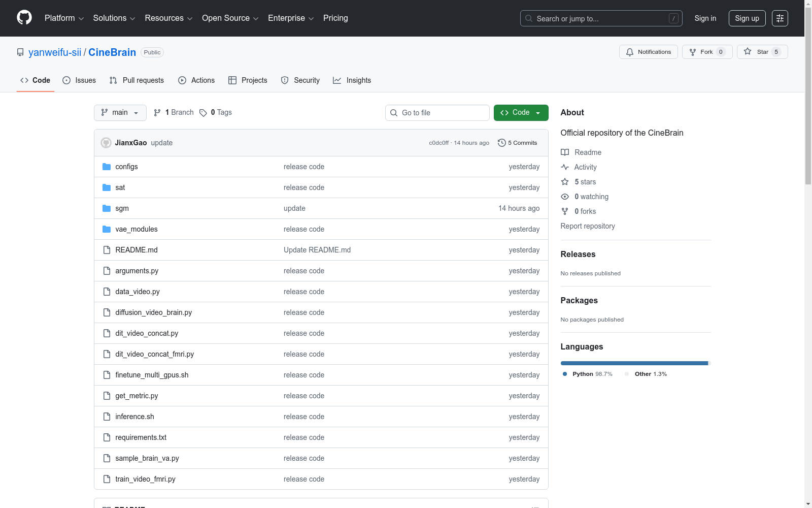Click the JianxGao avatar icon
Viewport: 812px width, 508px height.
(x=106, y=143)
